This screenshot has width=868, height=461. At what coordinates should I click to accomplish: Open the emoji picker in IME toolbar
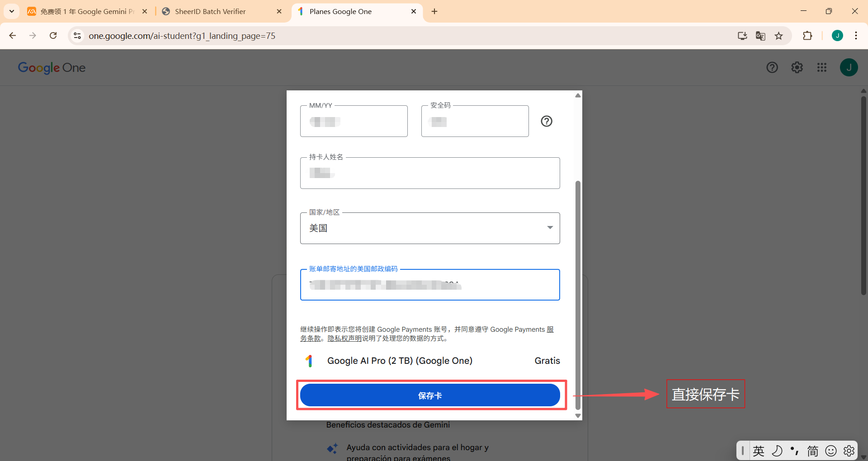pyautogui.click(x=831, y=450)
